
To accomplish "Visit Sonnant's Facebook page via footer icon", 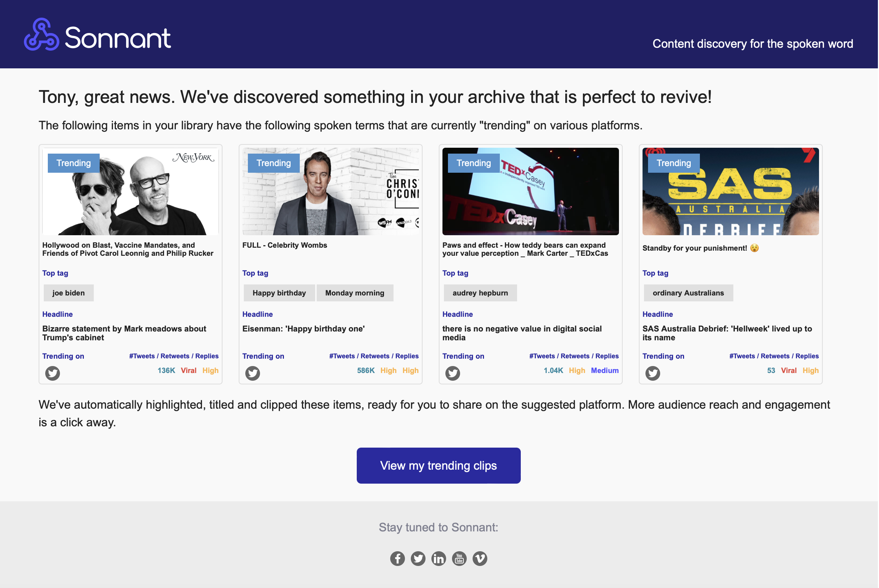I will pos(398,559).
